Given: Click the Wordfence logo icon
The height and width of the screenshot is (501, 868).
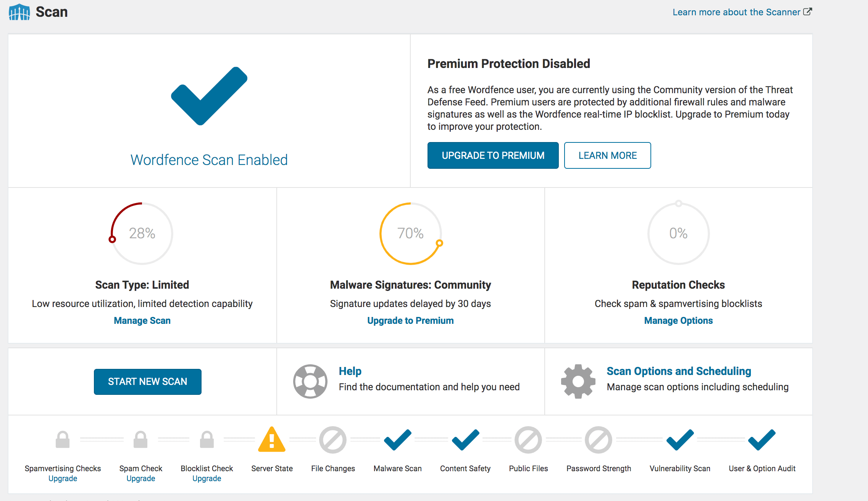Looking at the screenshot, I should pos(19,11).
